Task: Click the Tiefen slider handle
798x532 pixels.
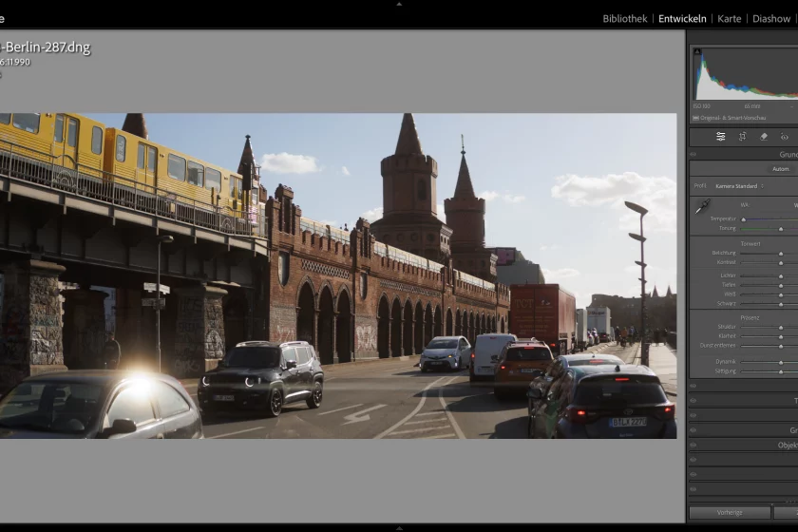Action: pos(781,286)
